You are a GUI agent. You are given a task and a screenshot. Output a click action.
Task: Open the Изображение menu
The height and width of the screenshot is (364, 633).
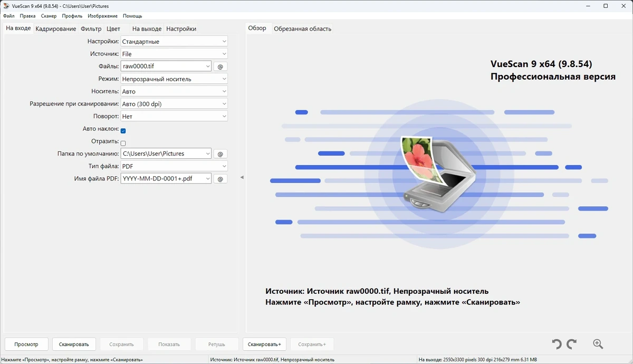(x=103, y=16)
